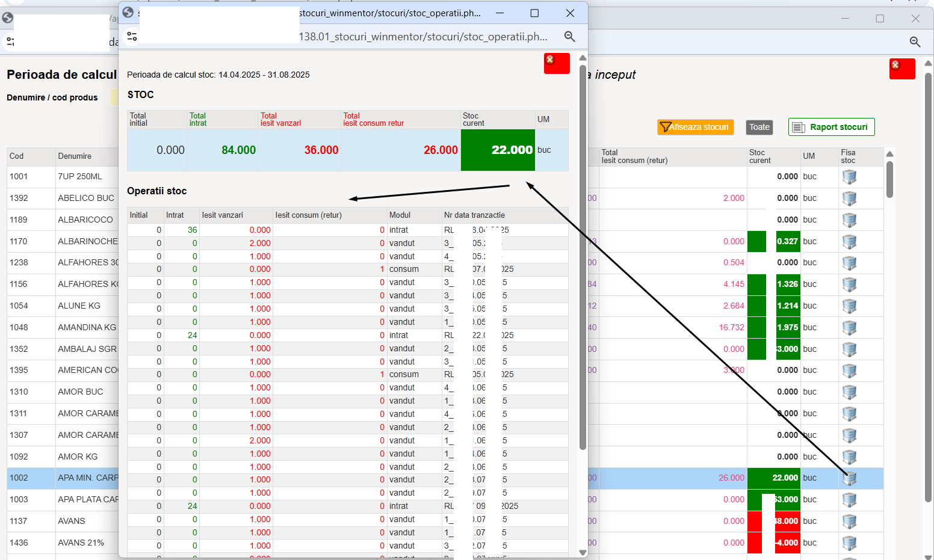Click the Toate button
Viewport: 934px width, 560px height.
click(759, 127)
